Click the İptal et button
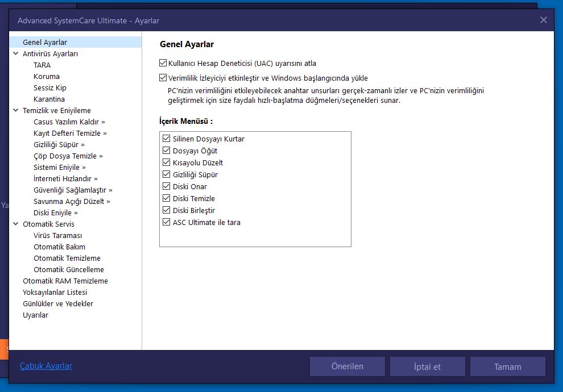 point(427,366)
